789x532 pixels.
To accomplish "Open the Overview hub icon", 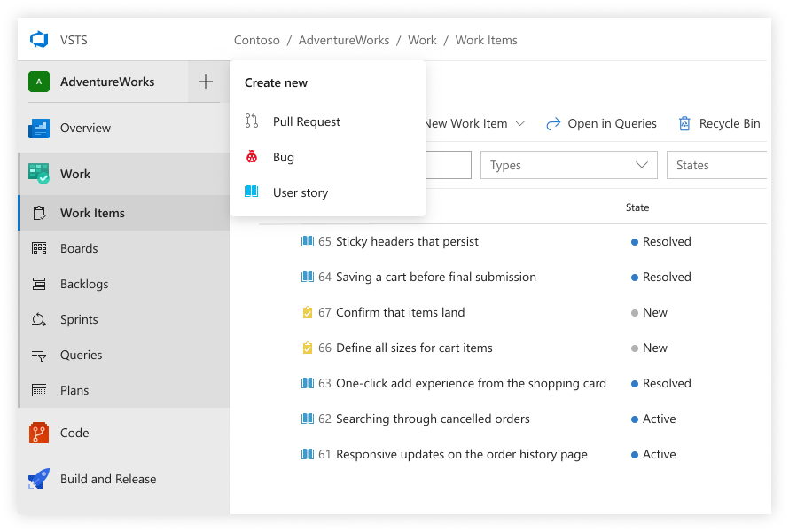I will coord(39,128).
